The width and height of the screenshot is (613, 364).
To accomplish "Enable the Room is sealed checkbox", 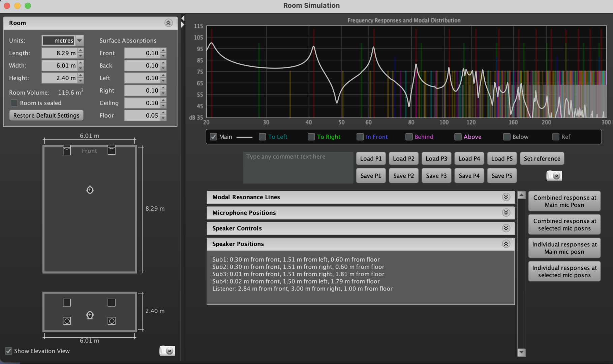I will tap(14, 103).
